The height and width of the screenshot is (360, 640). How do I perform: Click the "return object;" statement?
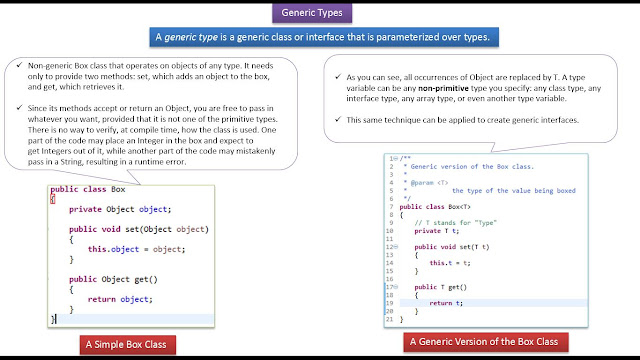click(120, 299)
